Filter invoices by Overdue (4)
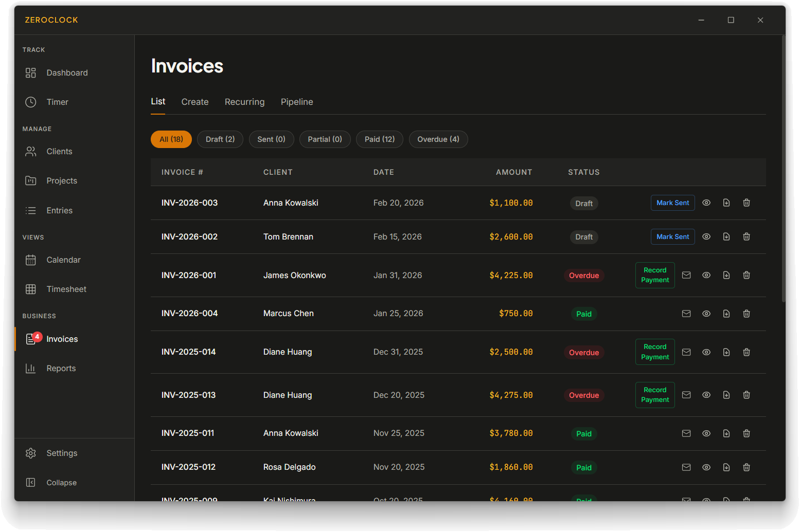Image resolution: width=800 pixels, height=532 pixels. (x=438, y=139)
